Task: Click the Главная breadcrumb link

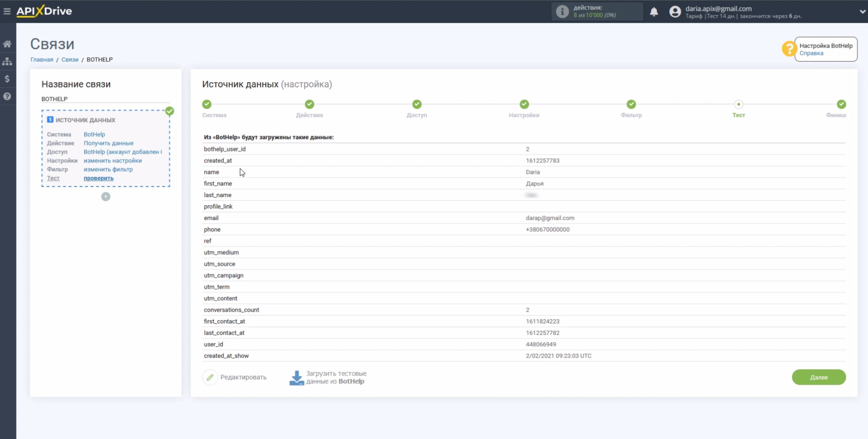Action: (41, 60)
